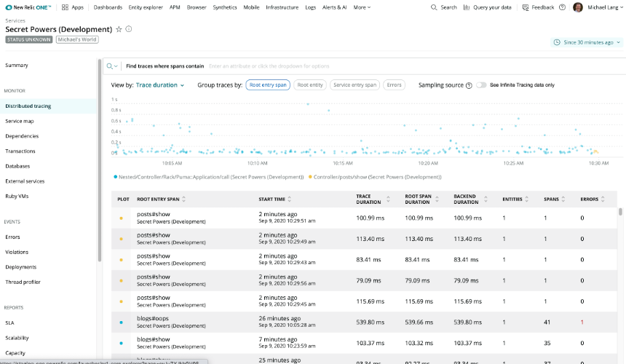Sort by Root Entry Span column arrows
This screenshot has height=364, width=626.
183,199
